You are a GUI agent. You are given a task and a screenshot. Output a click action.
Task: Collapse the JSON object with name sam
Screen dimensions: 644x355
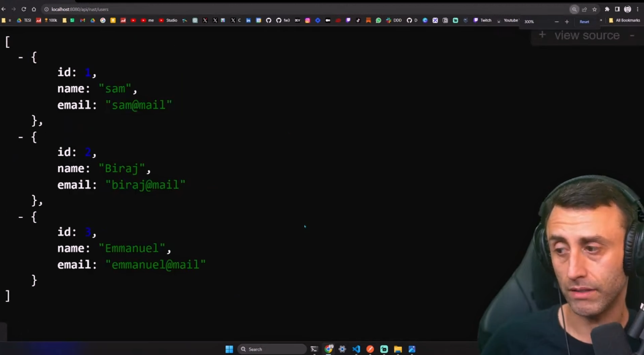(x=21, y=57)
